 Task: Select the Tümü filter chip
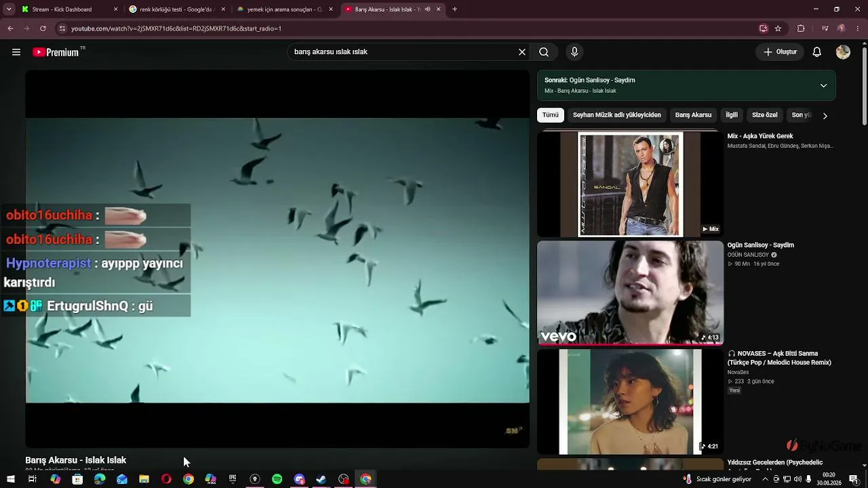[551, 115]
